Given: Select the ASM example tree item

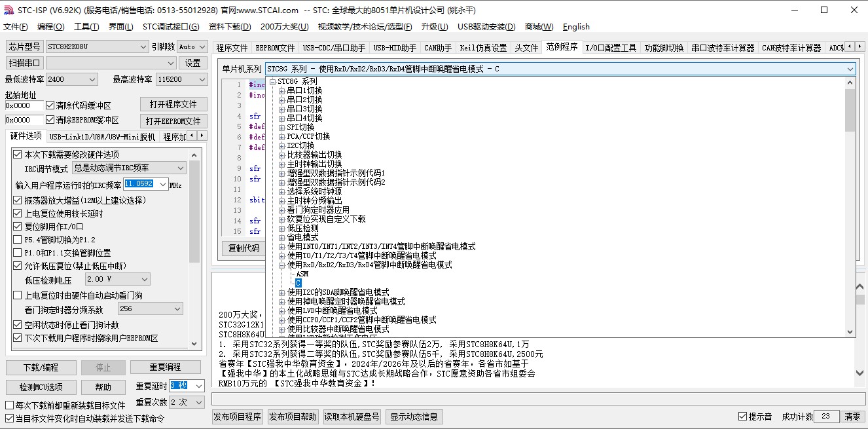Looking at the screenshot, I should click(302, 274).
